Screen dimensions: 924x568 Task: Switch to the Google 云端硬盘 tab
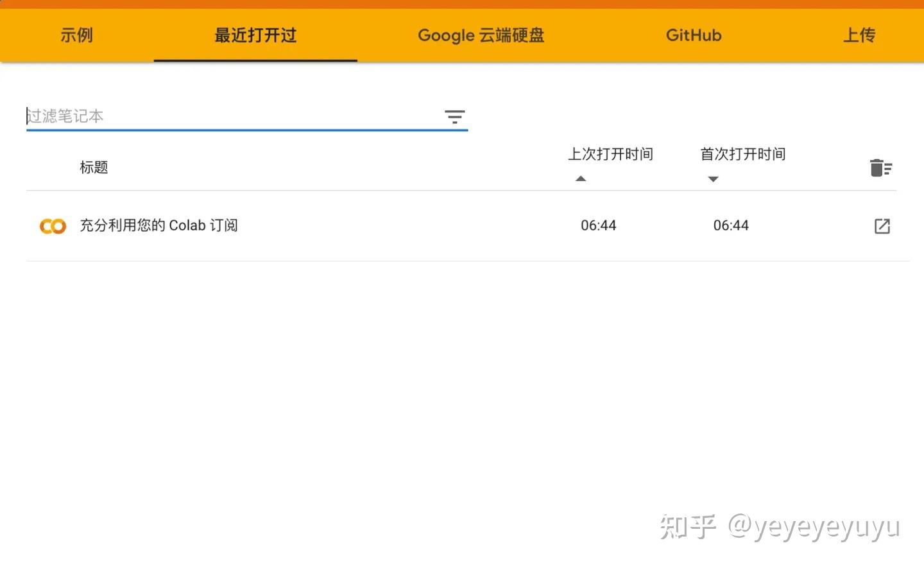click(481, 35)
